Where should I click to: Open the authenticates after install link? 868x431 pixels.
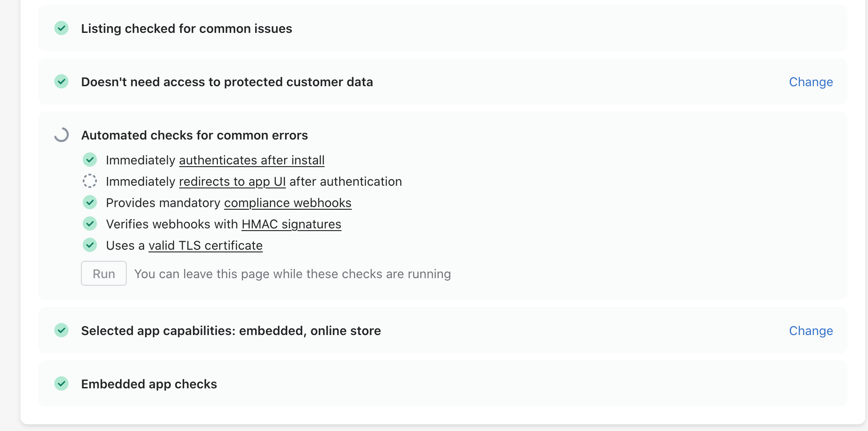(252, 160)
